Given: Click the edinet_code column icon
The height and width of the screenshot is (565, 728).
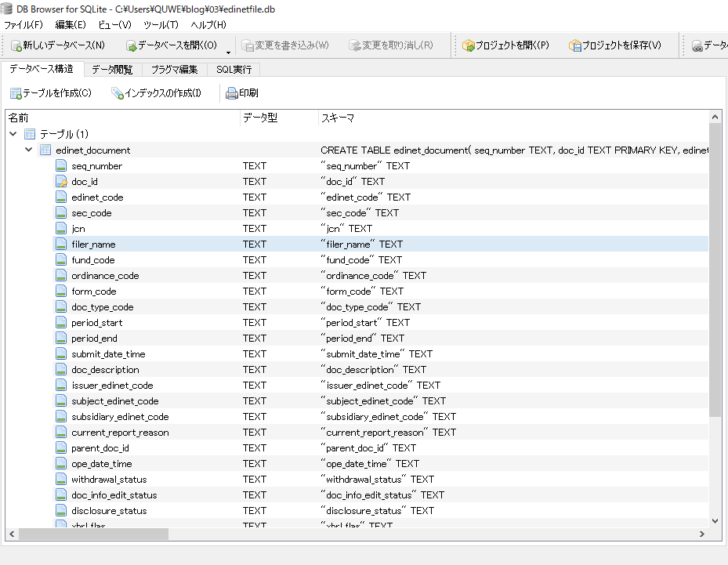Looking at the screenshot, I should click(61, 197).
